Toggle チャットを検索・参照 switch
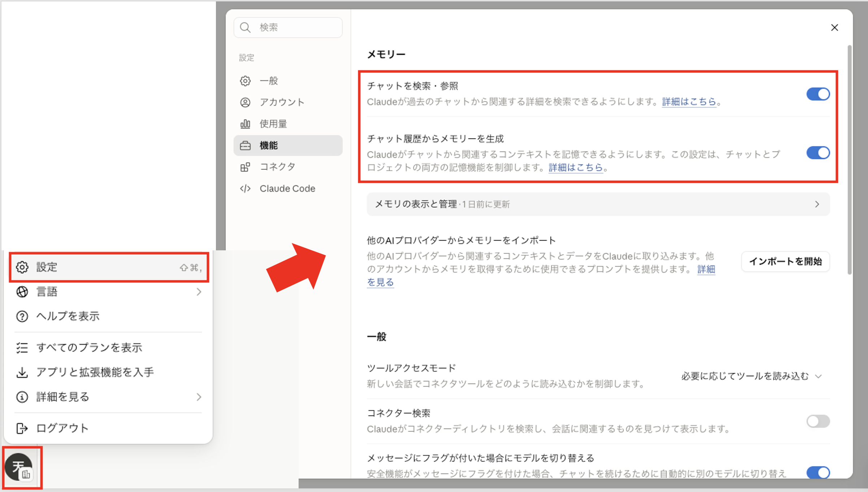The image size is (868, 492). 818,94
